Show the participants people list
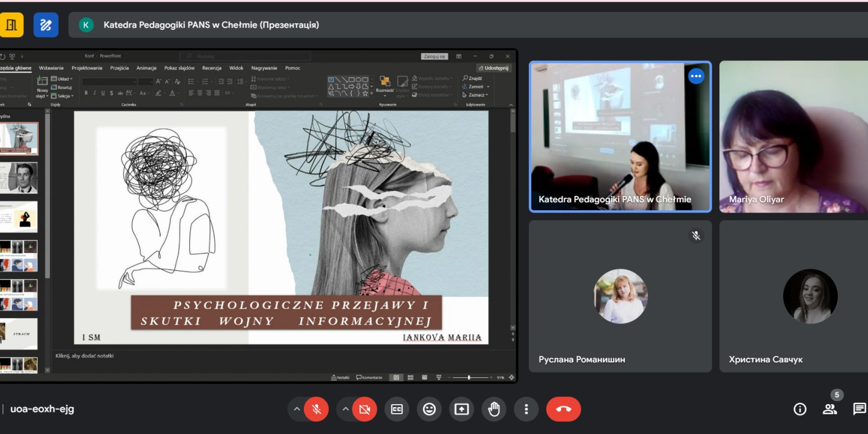 coord(830,409)
